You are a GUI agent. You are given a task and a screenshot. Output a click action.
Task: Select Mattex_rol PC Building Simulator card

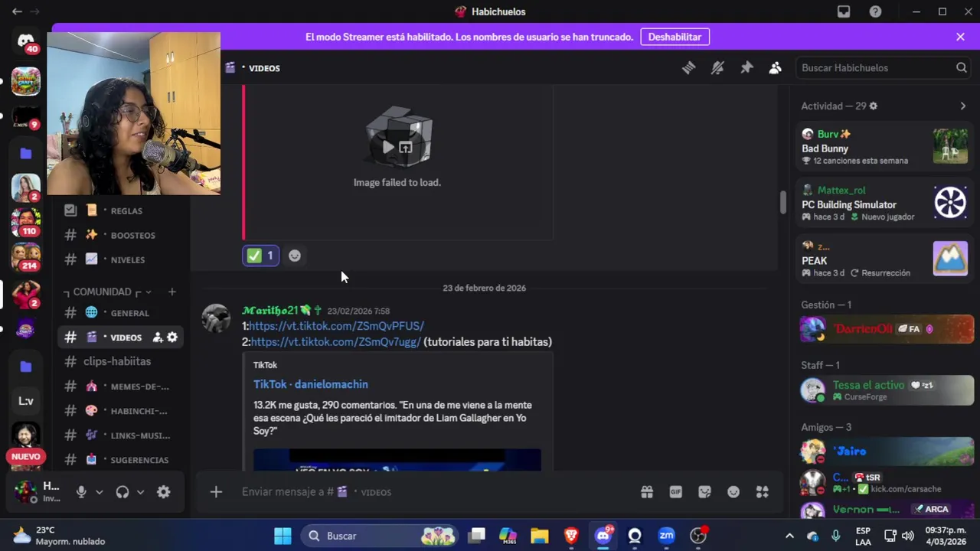(884, 203)
